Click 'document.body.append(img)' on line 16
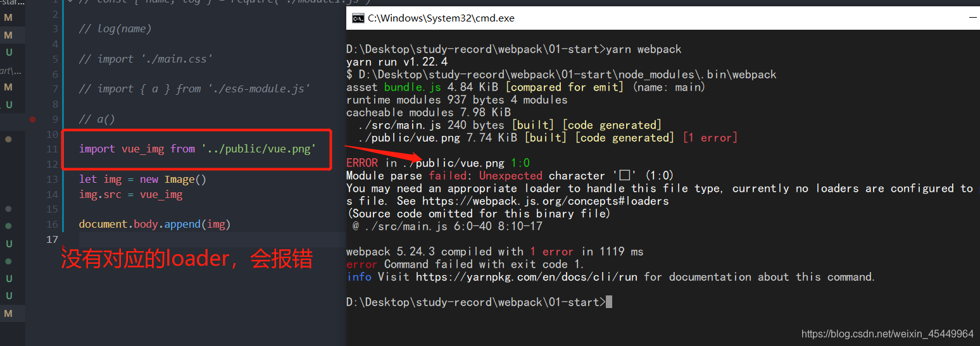The image size is (980, 346). click(155, 225)
